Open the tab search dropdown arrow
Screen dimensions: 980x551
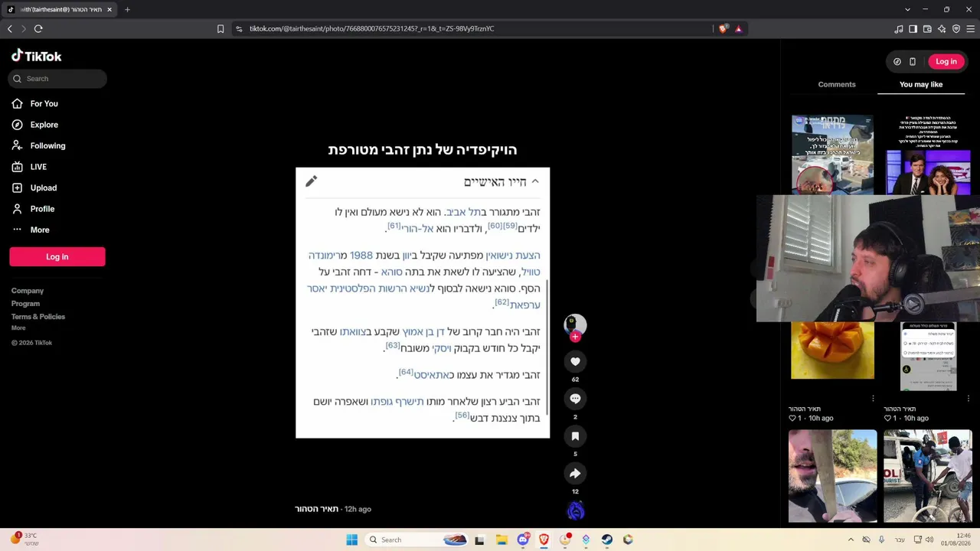coord(907,10)
